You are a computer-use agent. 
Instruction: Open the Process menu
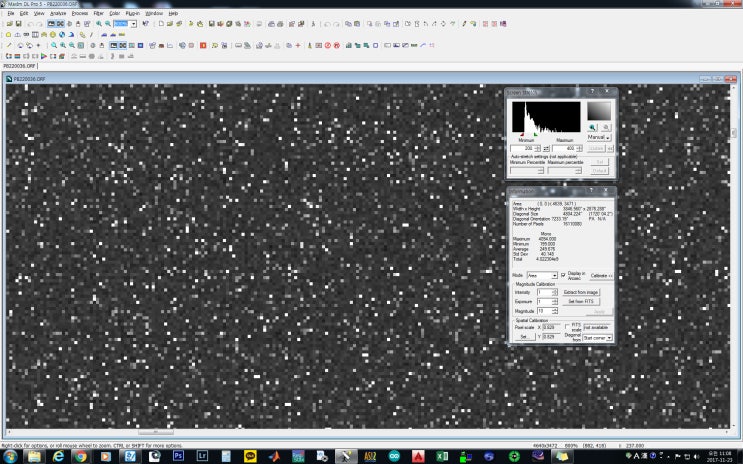pyautogui.click(x=80, y=13)
